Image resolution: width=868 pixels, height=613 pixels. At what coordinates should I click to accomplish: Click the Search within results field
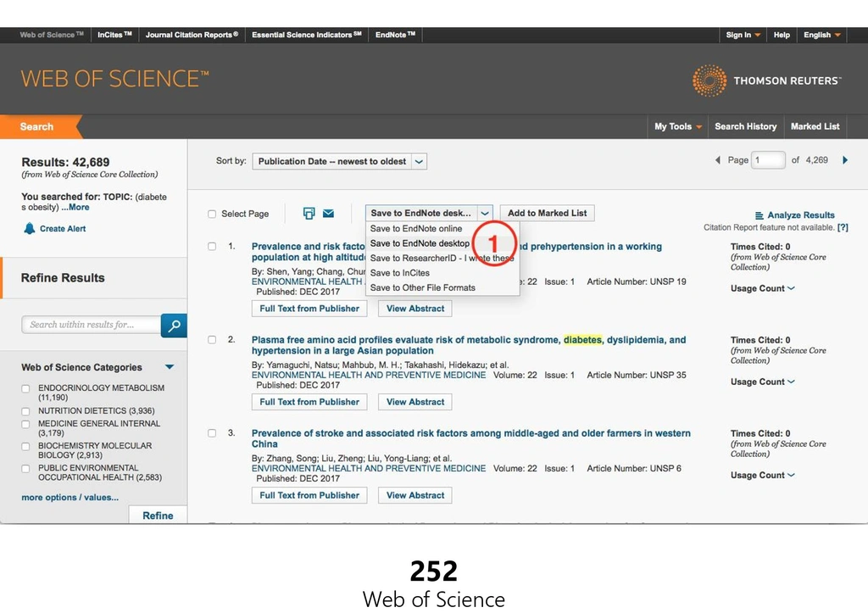coord(92,325)
